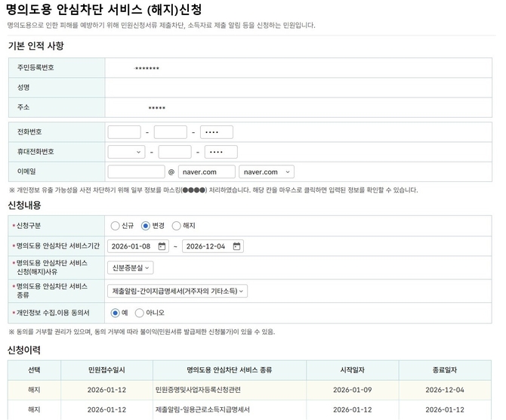The height and width of the screenshot is (420, 506).
Task: Select the 변경 radio button
Action: coord(146,225)
